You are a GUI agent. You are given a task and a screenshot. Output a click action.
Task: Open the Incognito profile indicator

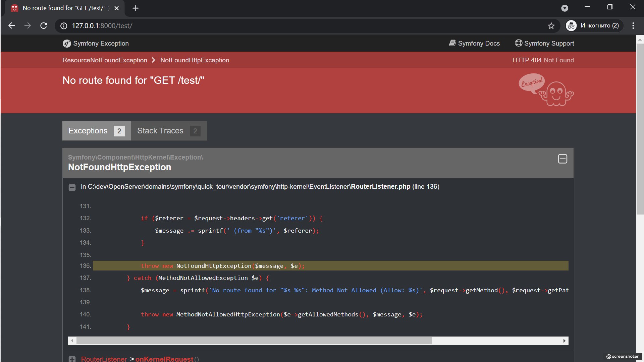(x=593, y=26)
